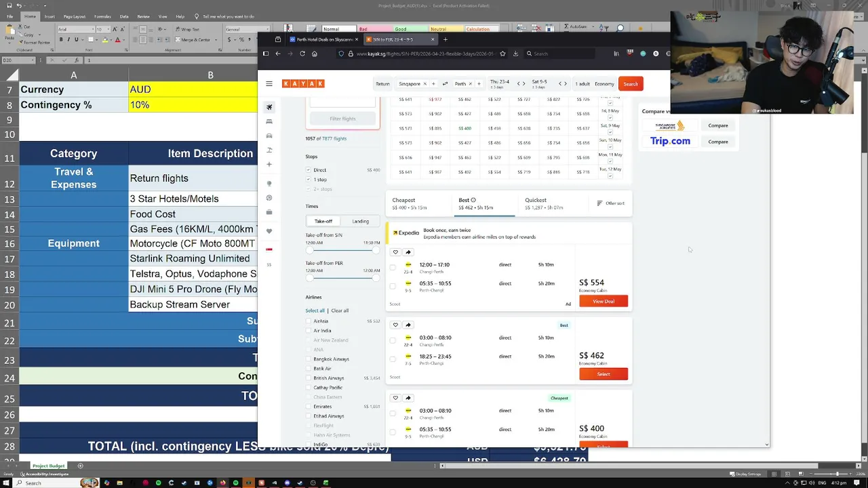Open Excel Page Layout ribbon tab
Image resolution: width=868 pixels, height=488 pixels.
pos(75,16)
